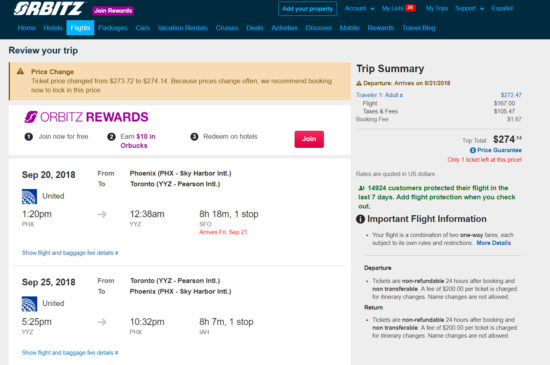Open the Support dropdown menu

tap(469, 8)
